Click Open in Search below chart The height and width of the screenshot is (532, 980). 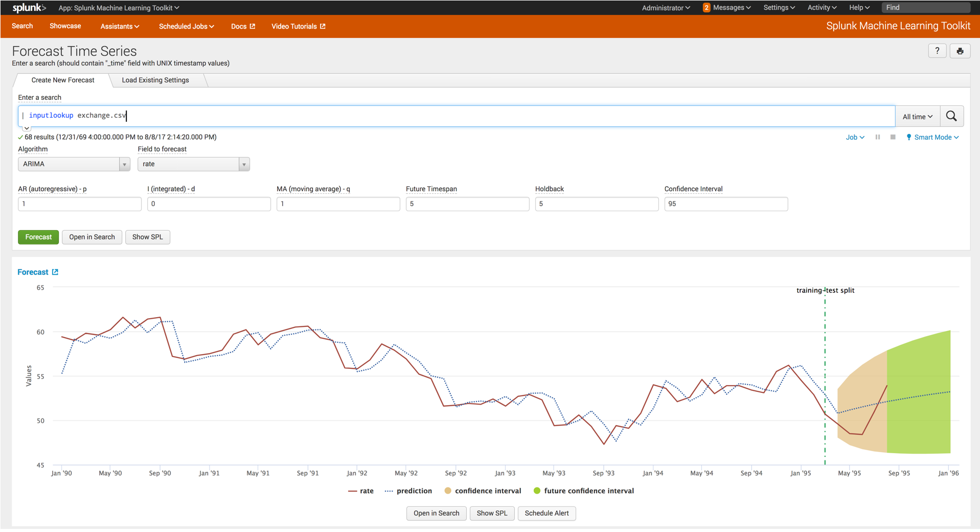[436, 513]
